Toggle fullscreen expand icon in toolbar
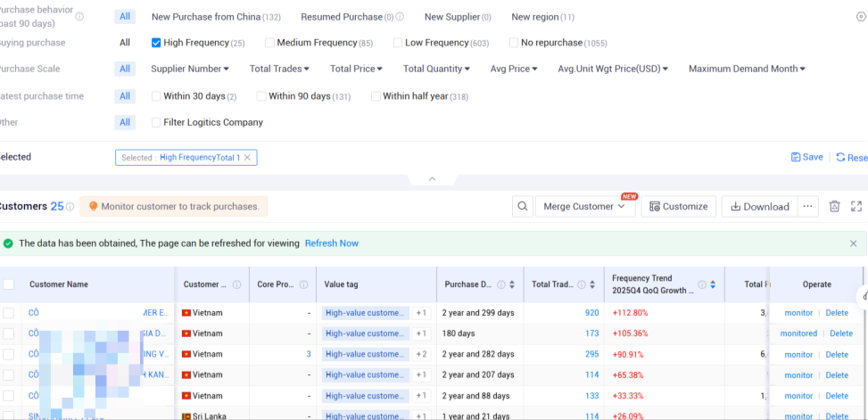The height and width of the screenshot is (420, 868). pos(856,206)
